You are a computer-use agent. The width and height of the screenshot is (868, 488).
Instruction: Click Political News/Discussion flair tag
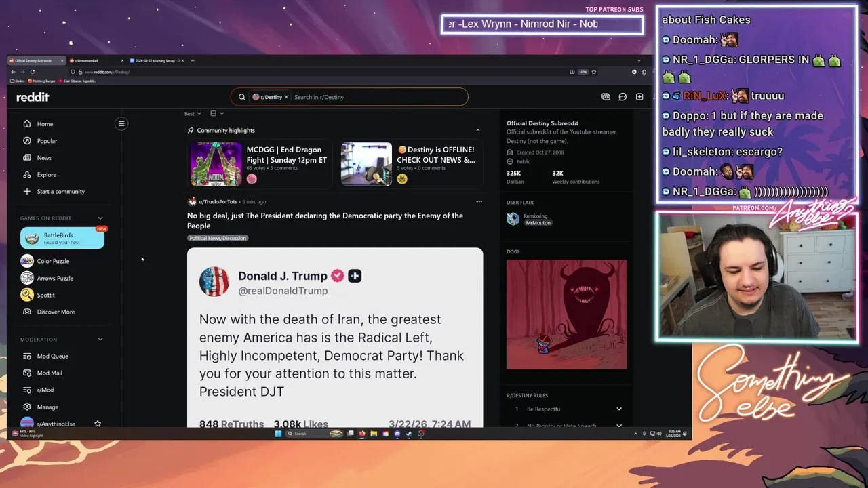pos(218,238)
